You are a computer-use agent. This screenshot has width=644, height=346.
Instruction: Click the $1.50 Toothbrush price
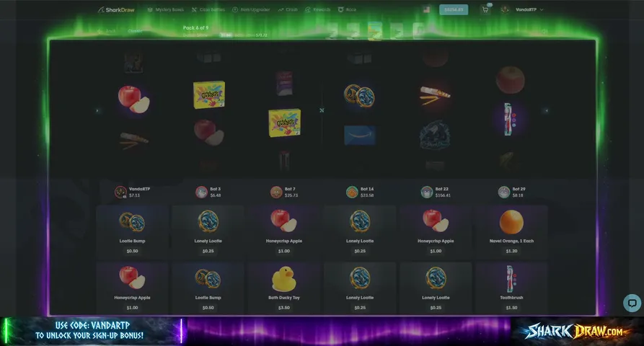(511, 307)
